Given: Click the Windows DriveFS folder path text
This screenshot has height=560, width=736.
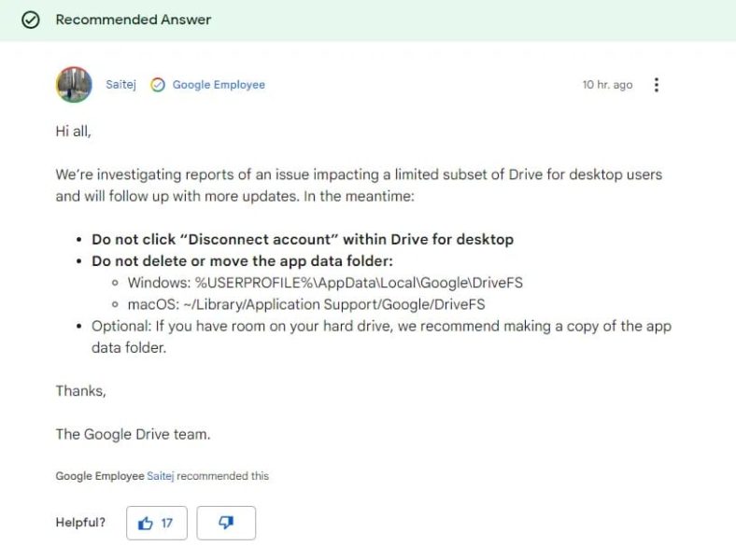Looking at the screenshot, I should click(360, 283).
